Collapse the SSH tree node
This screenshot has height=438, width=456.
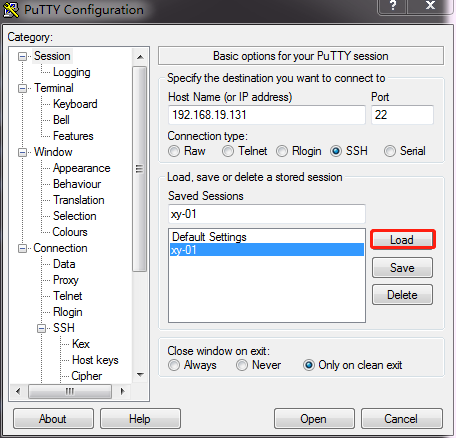point(41,328)
